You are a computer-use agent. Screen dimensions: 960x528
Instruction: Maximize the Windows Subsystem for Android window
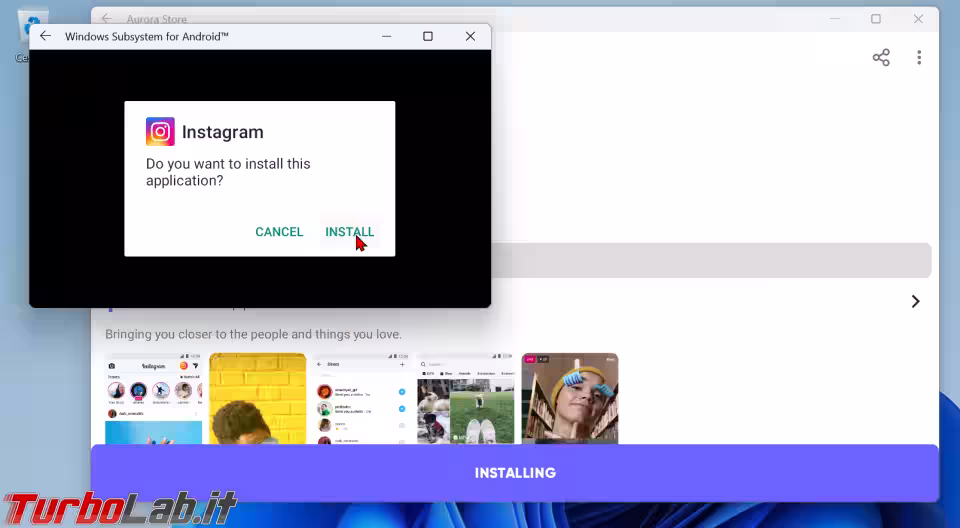tap(428, 36)
